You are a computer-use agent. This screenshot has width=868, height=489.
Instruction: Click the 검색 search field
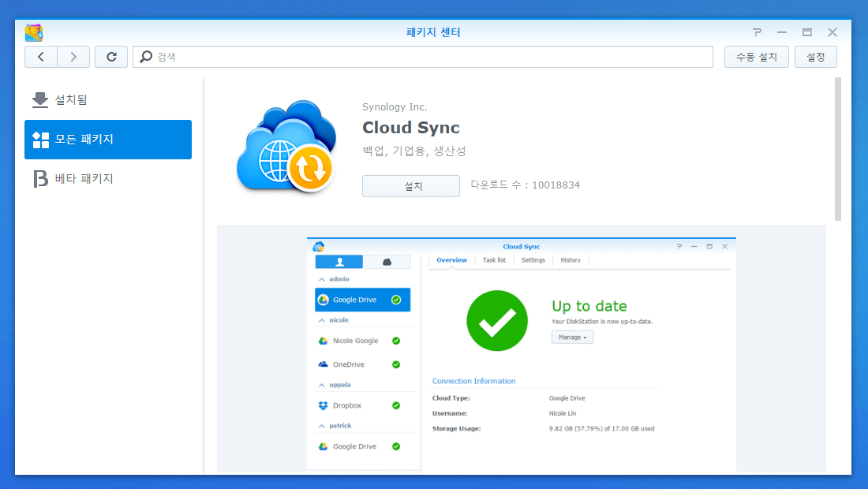pyautogui.click(x=423, y=57)
